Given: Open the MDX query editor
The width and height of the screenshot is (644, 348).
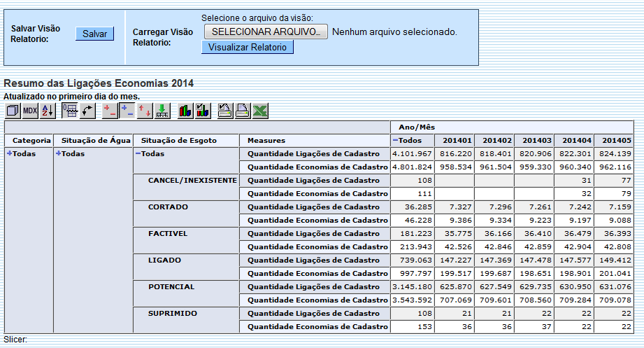Looking at the screenshot, I should (x=30, y=111).
